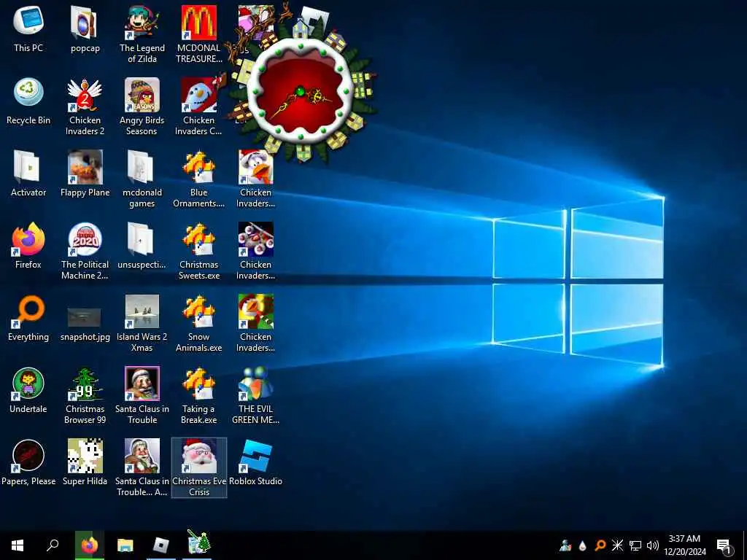This screenshot has height=560, width=747.
Task: Switch to Firefox in the taskbar
Action: click(x=89, y=545)
